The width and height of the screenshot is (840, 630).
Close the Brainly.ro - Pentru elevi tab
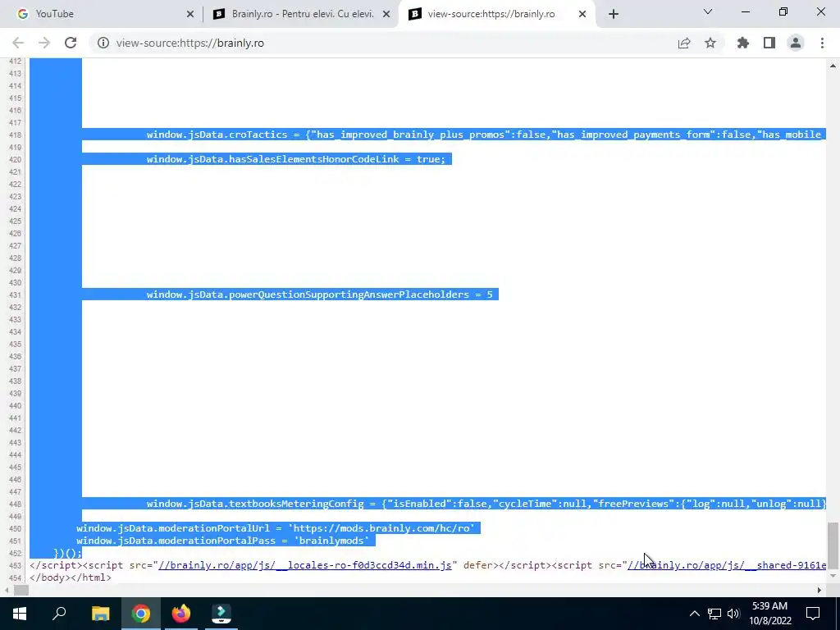click(386, 15)
